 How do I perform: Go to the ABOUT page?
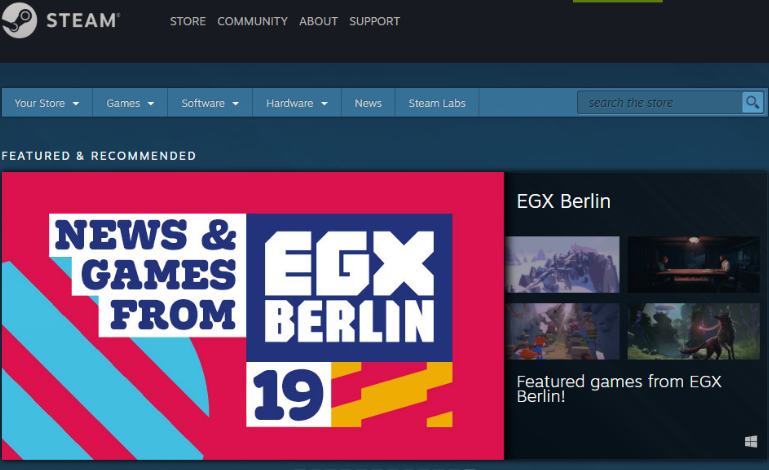click(x=318, y=21)
